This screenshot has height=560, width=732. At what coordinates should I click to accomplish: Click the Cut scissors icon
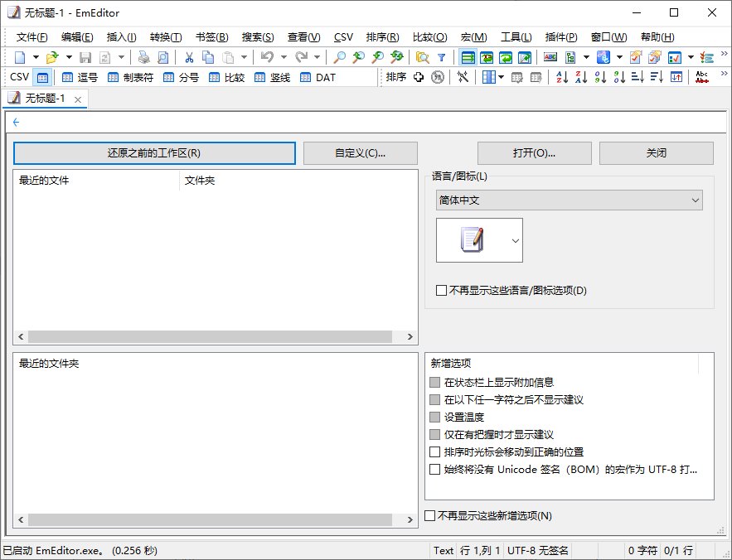pos(189,57)
